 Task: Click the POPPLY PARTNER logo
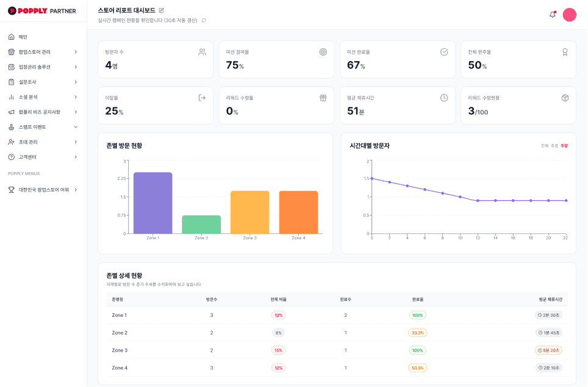41,11
